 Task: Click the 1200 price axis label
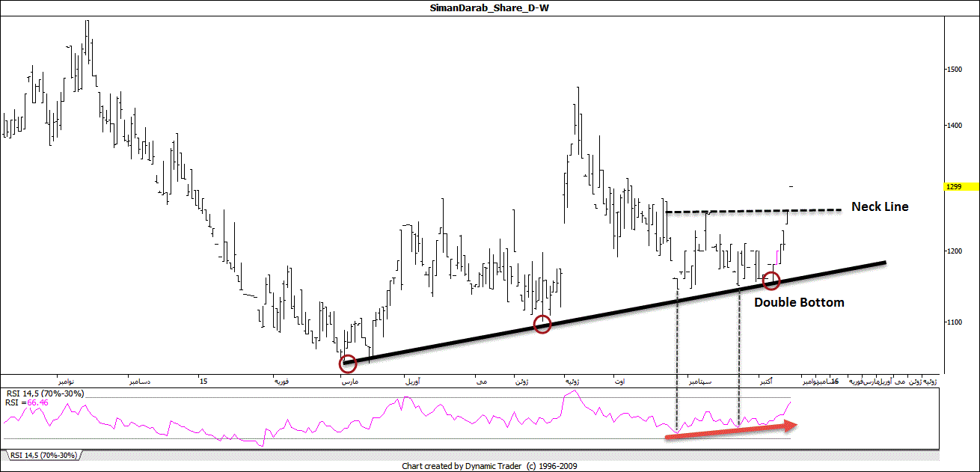tap(952, 251)
